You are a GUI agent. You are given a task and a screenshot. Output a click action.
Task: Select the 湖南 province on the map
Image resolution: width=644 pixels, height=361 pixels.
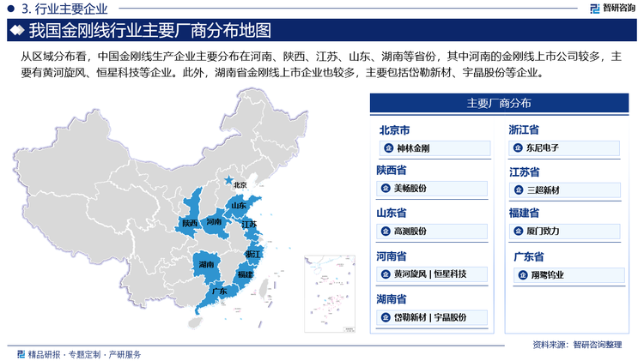coord(207,266)
